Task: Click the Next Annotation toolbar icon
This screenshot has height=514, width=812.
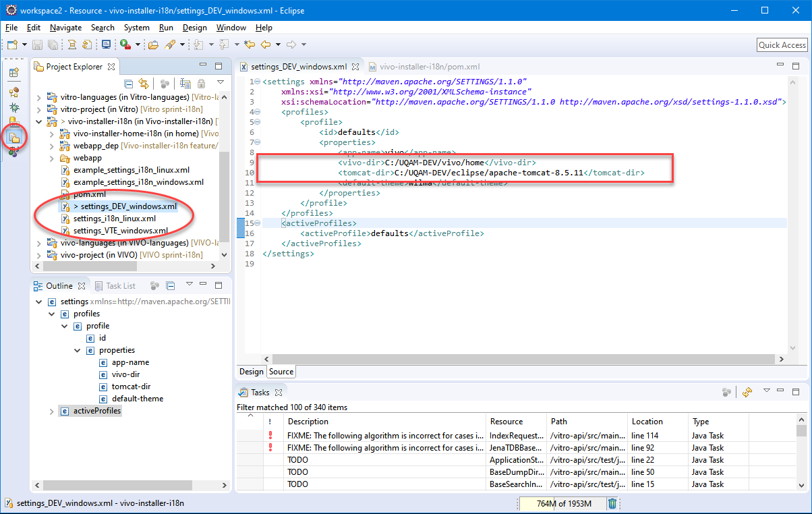Action: [x=198, y=45]
